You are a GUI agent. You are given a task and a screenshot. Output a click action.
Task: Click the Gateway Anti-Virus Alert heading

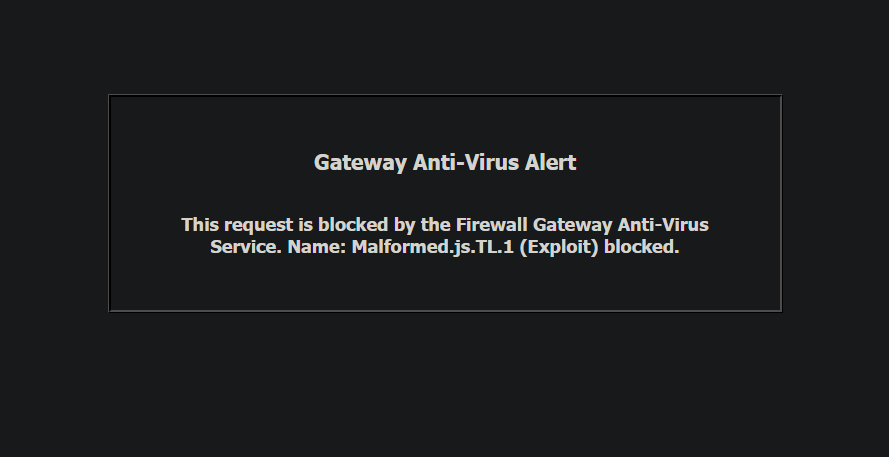coord(445,163)
